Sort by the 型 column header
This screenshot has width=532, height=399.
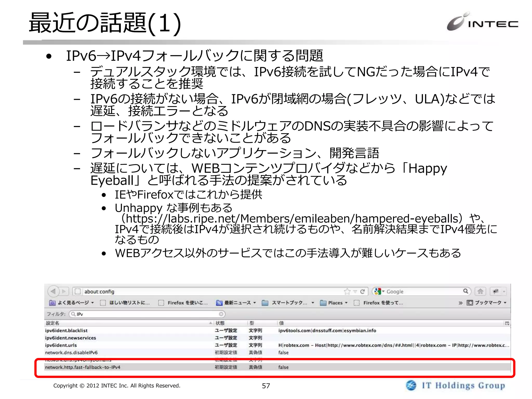(262, 323)
